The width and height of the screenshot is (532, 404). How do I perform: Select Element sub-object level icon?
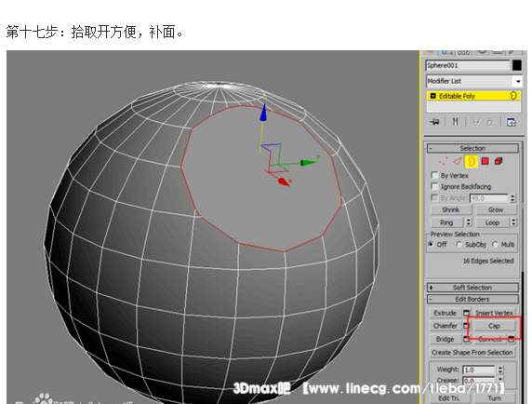click(499, 161)
